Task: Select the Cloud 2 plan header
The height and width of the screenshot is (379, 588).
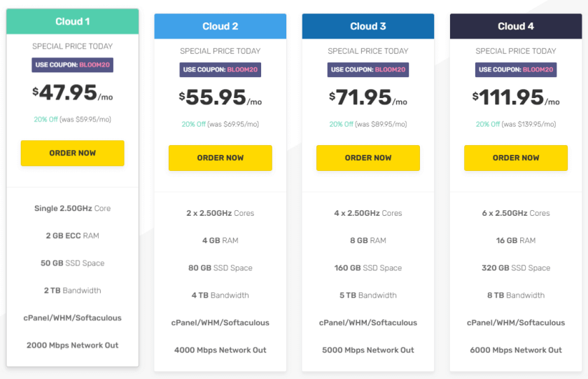Action: click(220, 26)
